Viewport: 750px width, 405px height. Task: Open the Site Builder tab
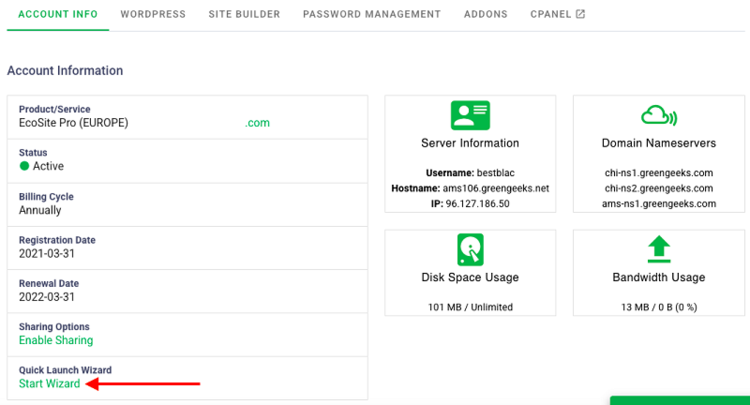coord(244,14)
